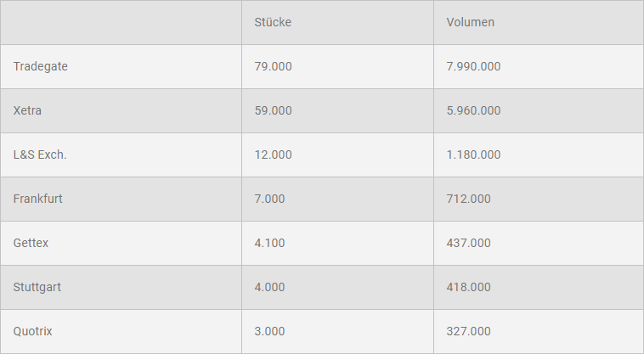Click Stuttgart's 418.000 Volumen value
The image size is (644, 354).
click(468, 287)
